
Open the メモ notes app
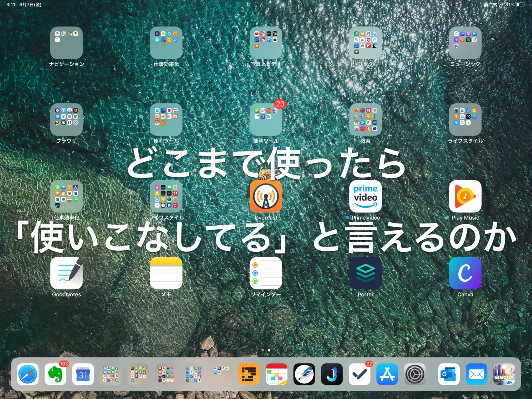(166, 273)
